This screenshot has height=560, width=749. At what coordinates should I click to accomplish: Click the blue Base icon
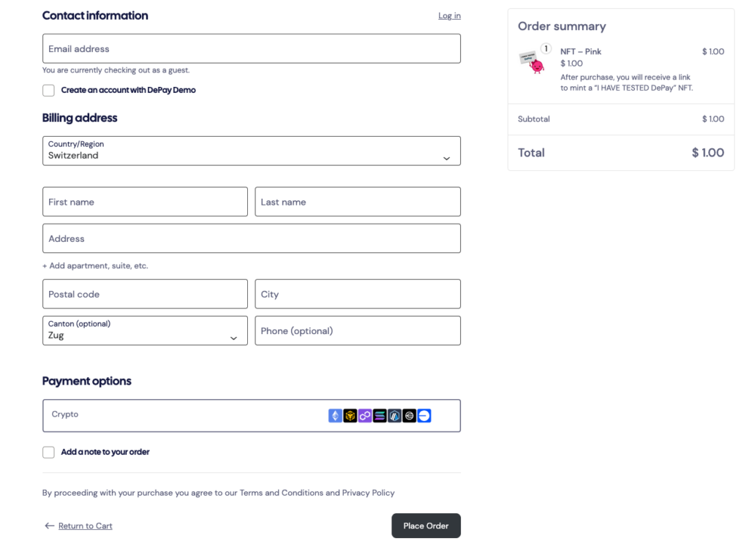point(424,416)
